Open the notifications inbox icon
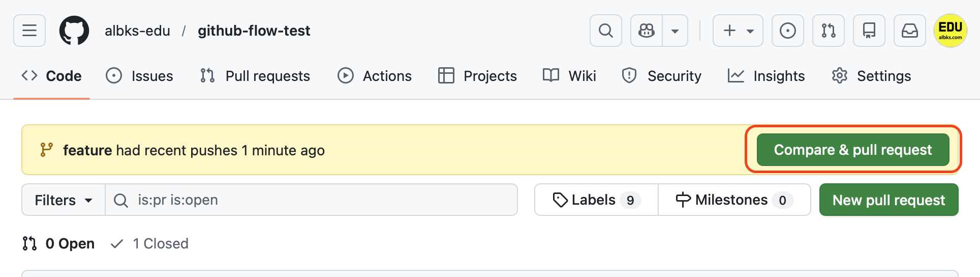 pyautogui.click(x=909, y=31)
